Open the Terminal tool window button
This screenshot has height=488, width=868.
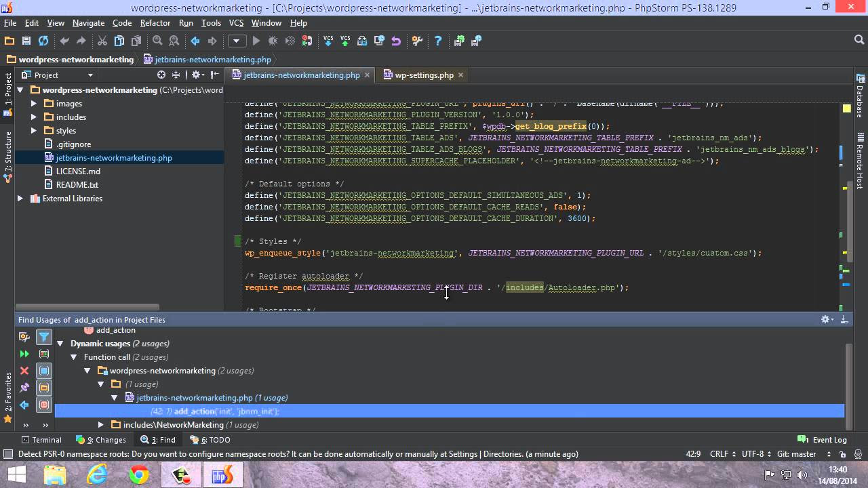(41, 440)
